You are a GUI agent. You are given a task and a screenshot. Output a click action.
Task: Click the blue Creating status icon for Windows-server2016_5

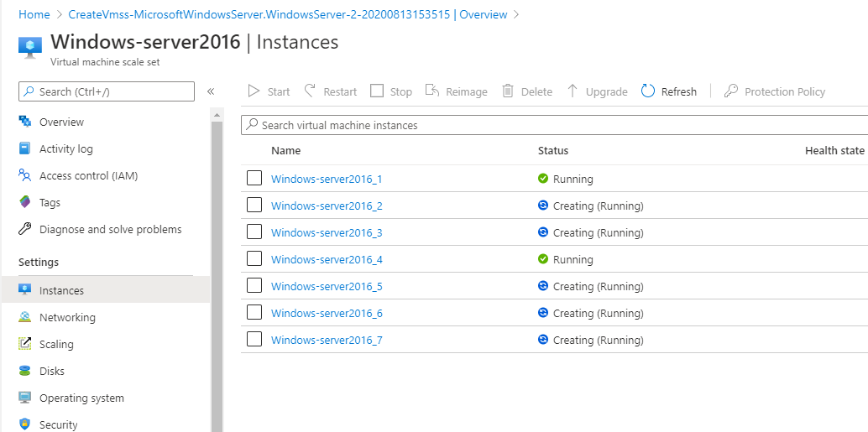[543, 286]
